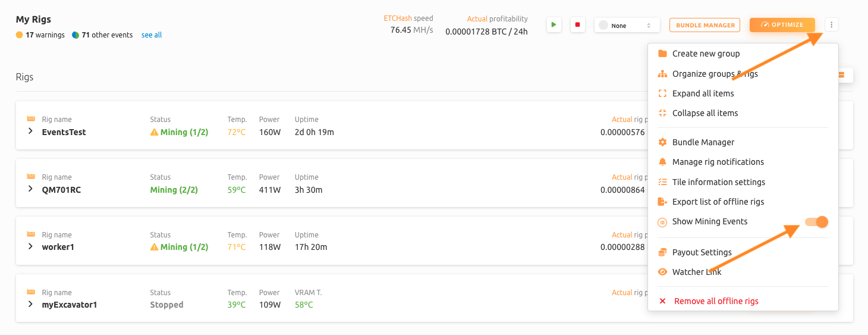
Task: Click the bell icon for rig notifications
Action: (662, 162)
